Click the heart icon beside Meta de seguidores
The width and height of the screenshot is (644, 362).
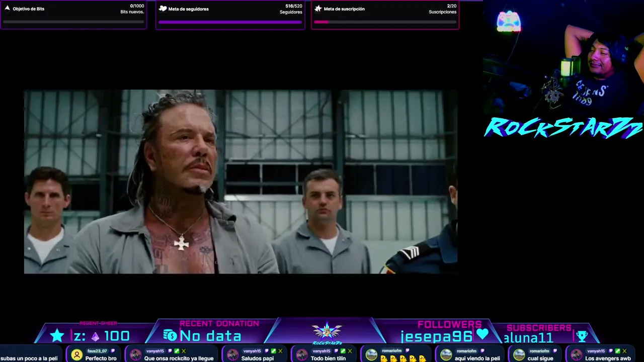pos(163,9)
